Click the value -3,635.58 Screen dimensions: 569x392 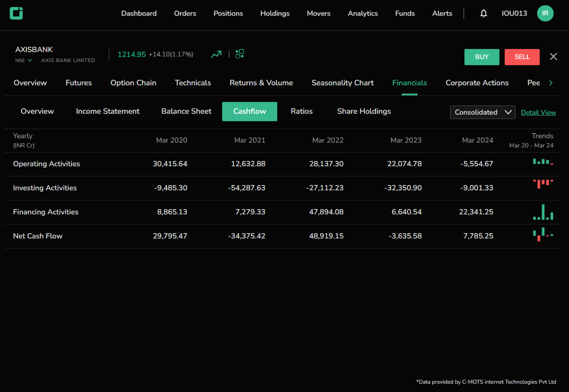pyautogui.click(x=405, y=236)
